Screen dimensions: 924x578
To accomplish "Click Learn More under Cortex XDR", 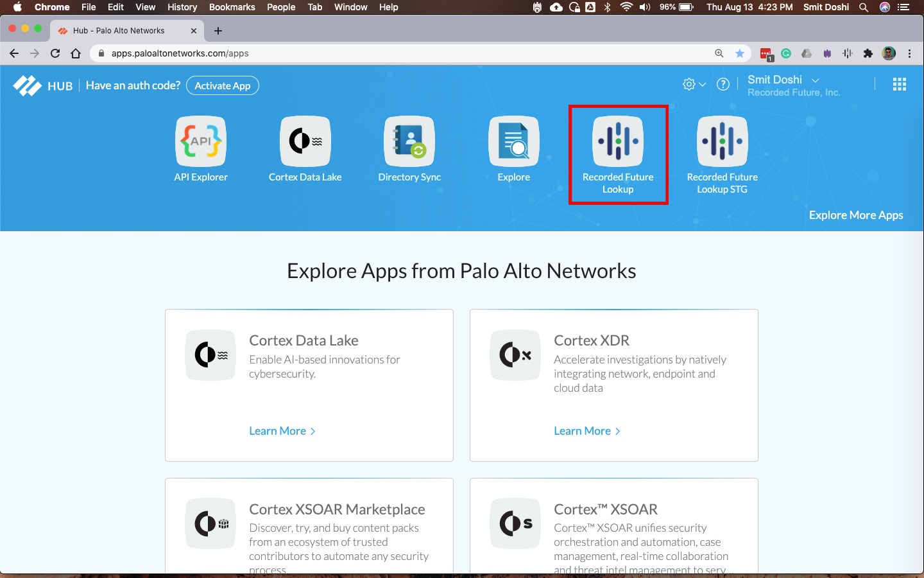I will click(586, 431).
